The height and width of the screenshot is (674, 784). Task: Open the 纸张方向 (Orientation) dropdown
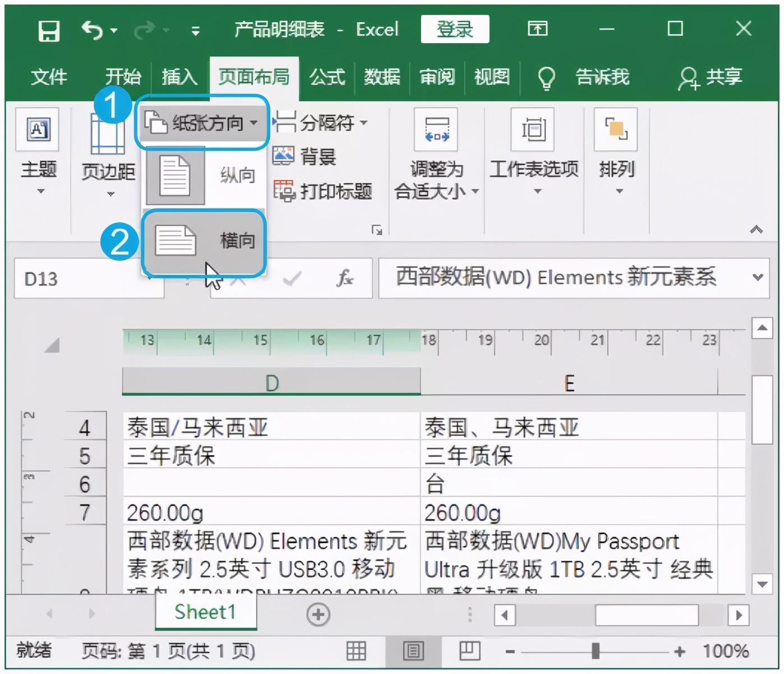202,122
